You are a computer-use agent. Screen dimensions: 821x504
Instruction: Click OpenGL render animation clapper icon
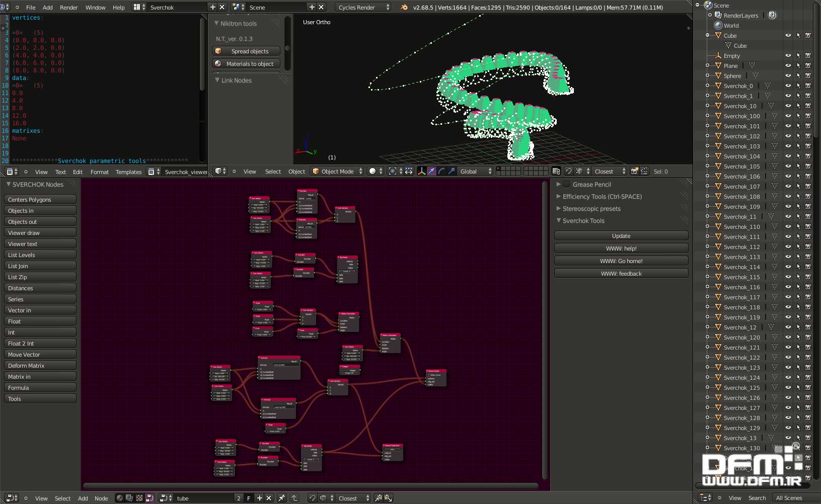coord(644,171)
